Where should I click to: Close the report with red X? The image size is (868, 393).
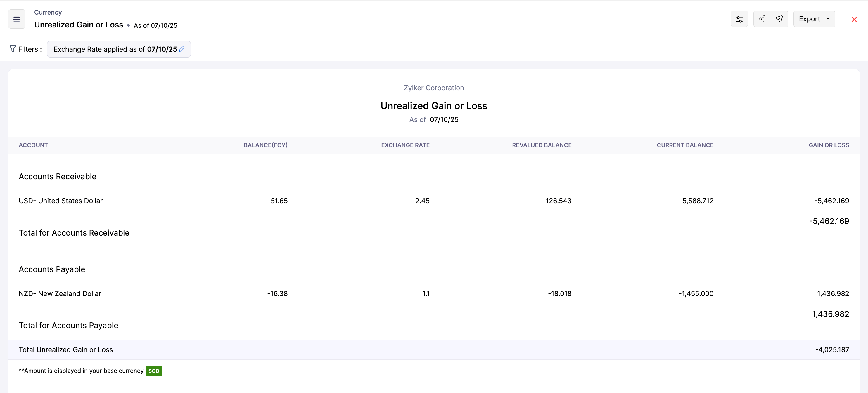tap(854, 20)
